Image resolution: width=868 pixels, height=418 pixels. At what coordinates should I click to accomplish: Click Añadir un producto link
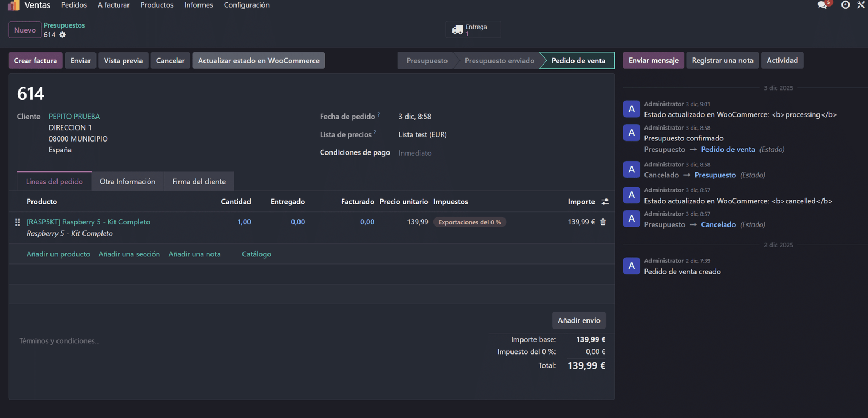[58, 254]
